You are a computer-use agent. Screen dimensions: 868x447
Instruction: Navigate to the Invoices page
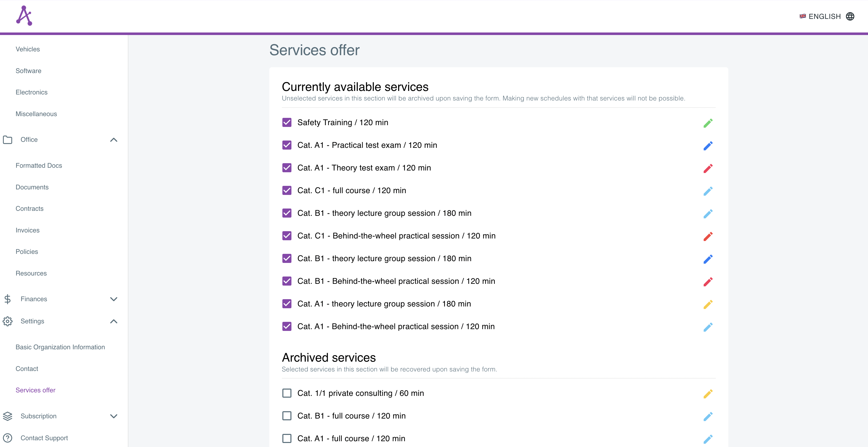[27, 230]
